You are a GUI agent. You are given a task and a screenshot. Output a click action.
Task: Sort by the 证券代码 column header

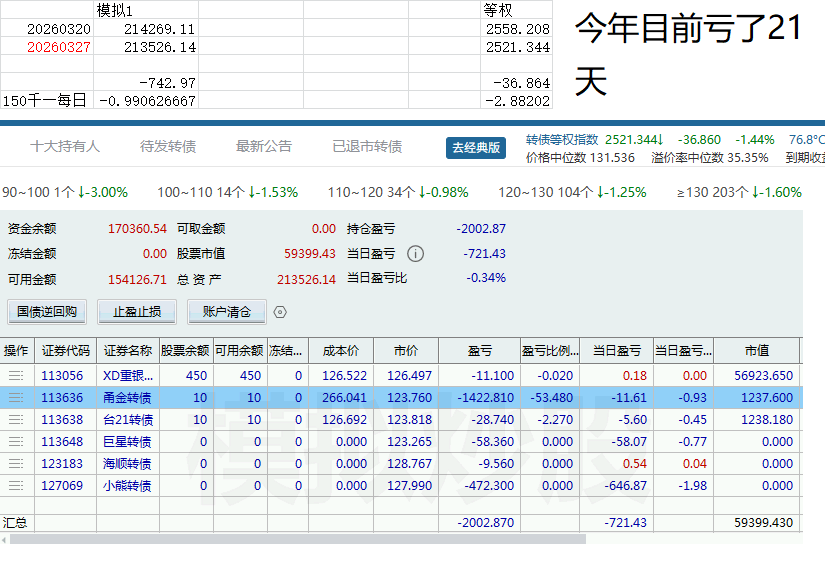tap(66, 351)
